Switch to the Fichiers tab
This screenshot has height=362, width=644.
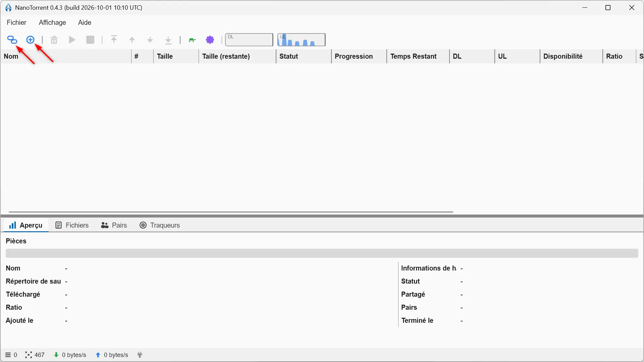pyautogui.click(x=72, y=225)
